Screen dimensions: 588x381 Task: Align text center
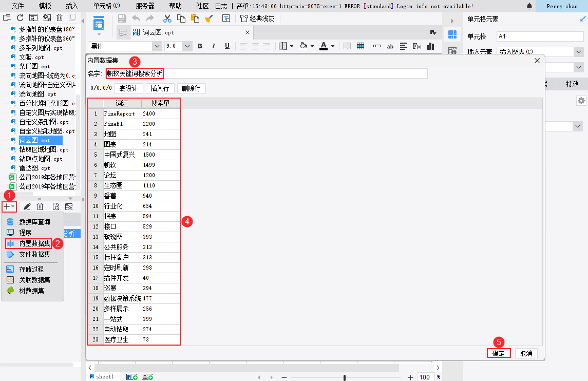[x=255, y=46]
